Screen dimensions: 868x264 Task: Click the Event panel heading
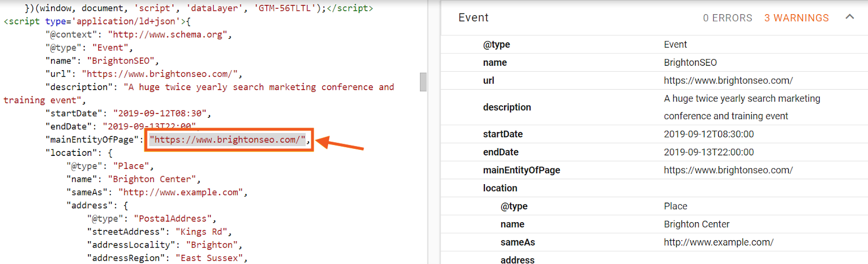[x=473, y=17]
